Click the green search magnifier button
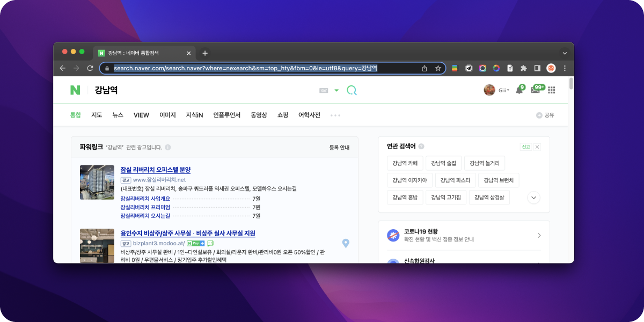The height and width of the screenshot is (322, 644). click(352, 90)
